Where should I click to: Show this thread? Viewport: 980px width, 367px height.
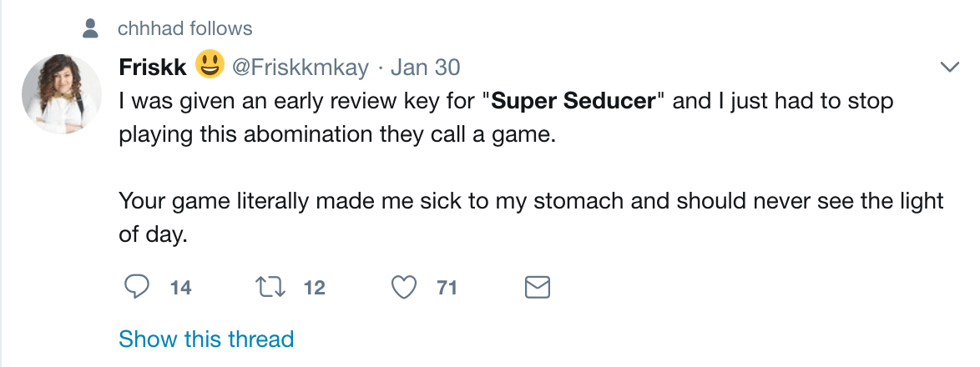click(x=206, y=339)
